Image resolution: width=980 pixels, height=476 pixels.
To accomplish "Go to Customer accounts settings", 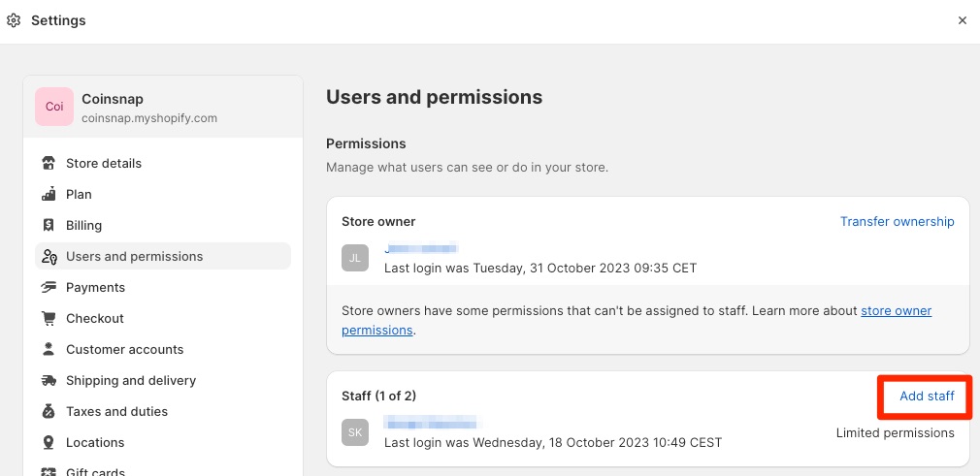I will click(124, 349).
